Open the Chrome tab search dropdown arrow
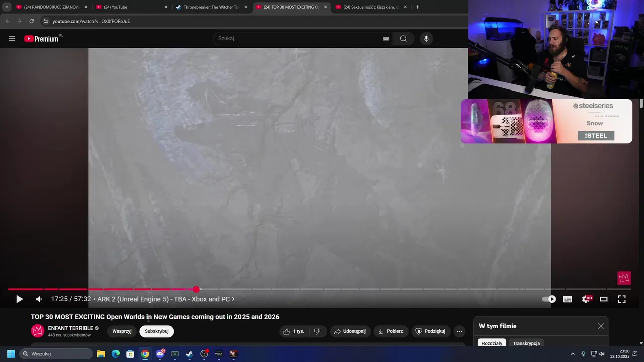 7,7
